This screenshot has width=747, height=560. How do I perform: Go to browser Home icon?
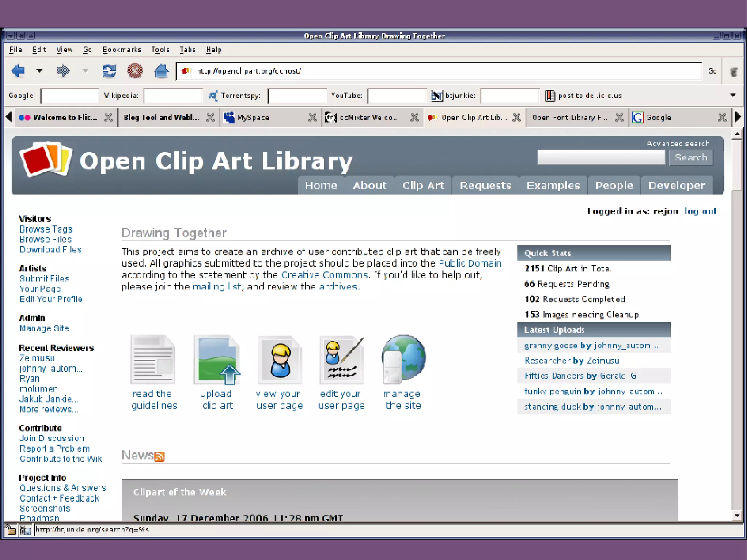click(x=161, y=71)
